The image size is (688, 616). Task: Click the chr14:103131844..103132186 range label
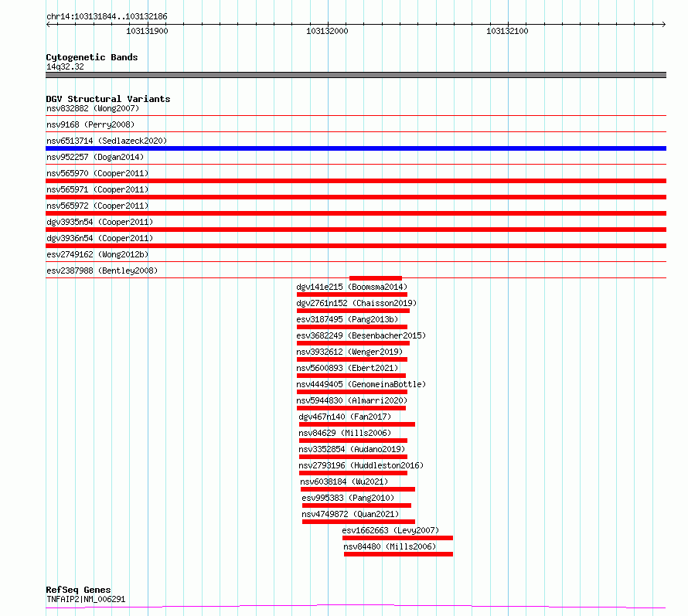[x=107, y=17]
